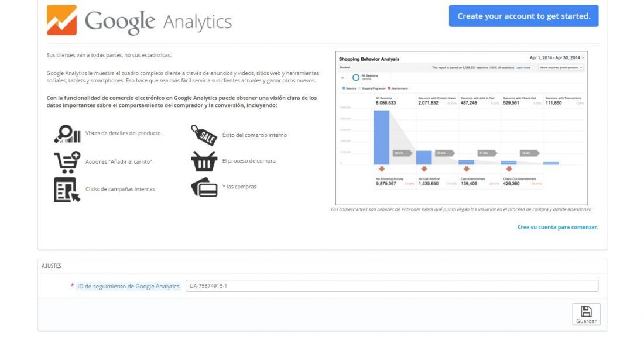
Task: Click the internal campaign clicks icon
Action: click(67, 190)
